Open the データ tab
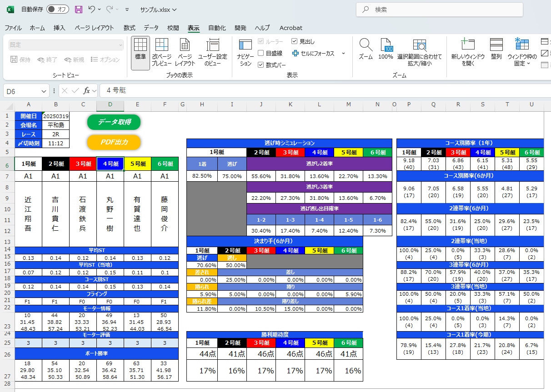 [151, 28]
